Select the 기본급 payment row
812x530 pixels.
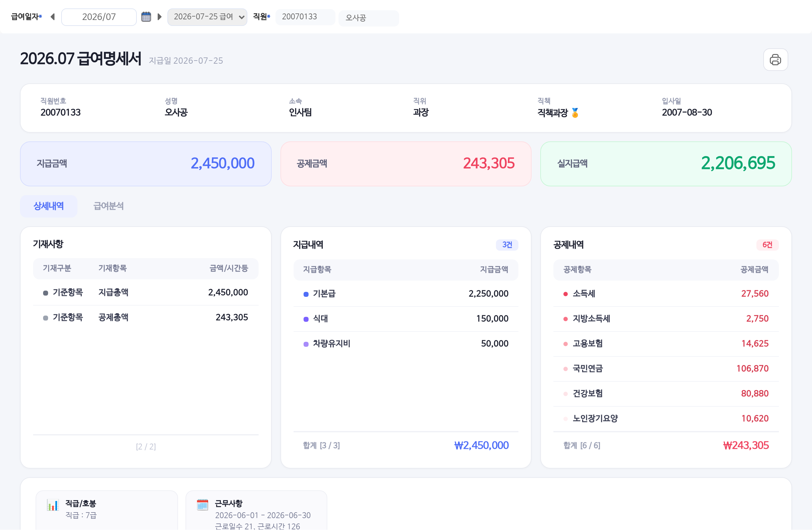406,294
